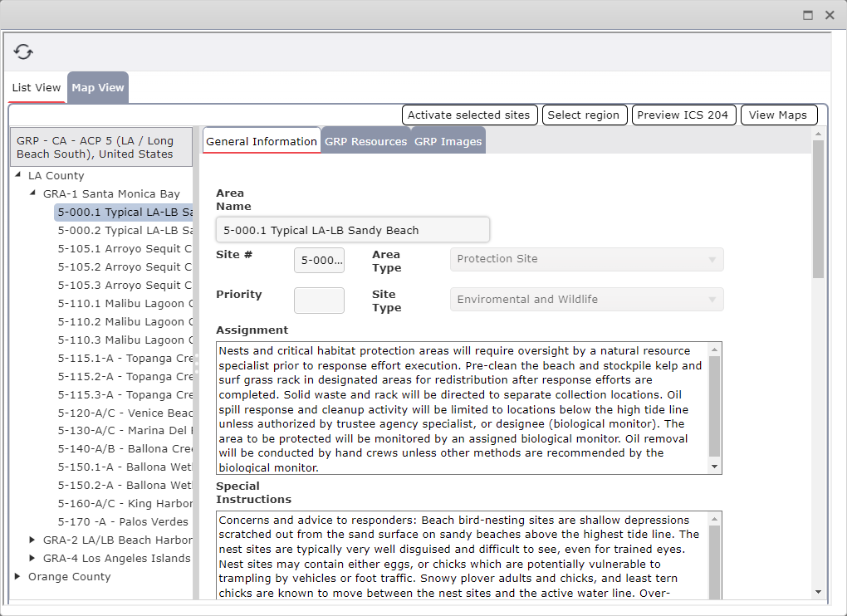This screenshot has height=616, width=847.
Task: Expand the GRA-4 Los Angeles Islands node
Action: [x=32, y=558]
